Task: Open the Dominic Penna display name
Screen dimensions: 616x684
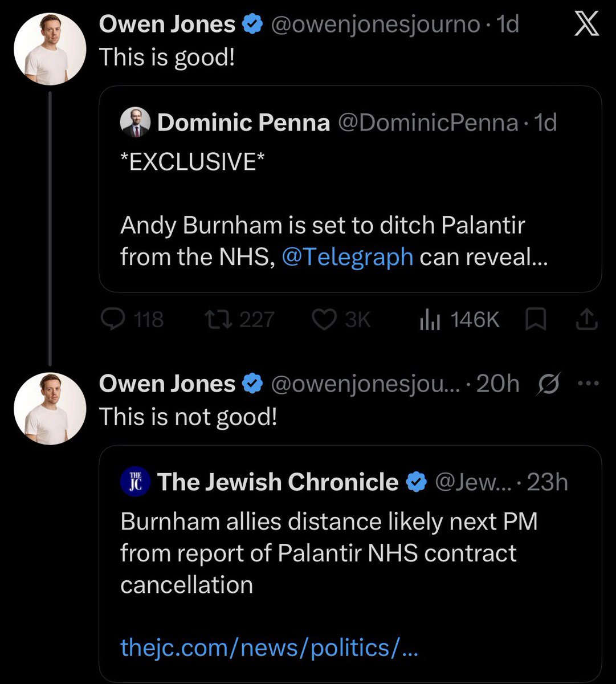Action: (x=244, y=123)
